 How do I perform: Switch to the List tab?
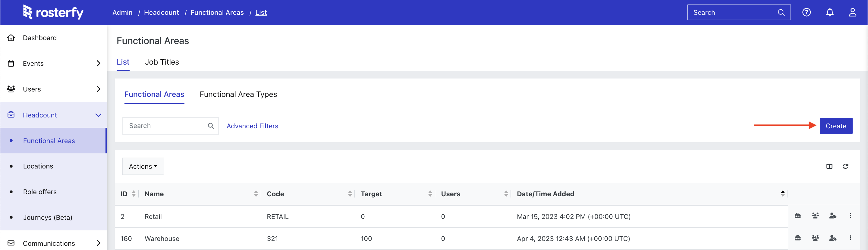pos(123,62)
